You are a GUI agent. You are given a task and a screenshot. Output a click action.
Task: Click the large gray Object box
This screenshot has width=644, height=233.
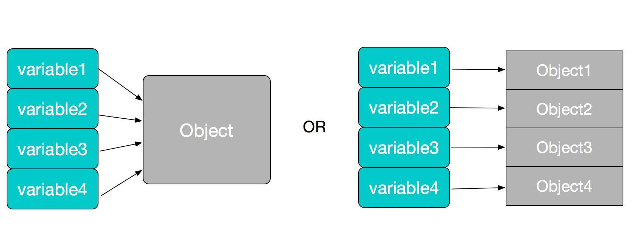click(x=207, y=130)
